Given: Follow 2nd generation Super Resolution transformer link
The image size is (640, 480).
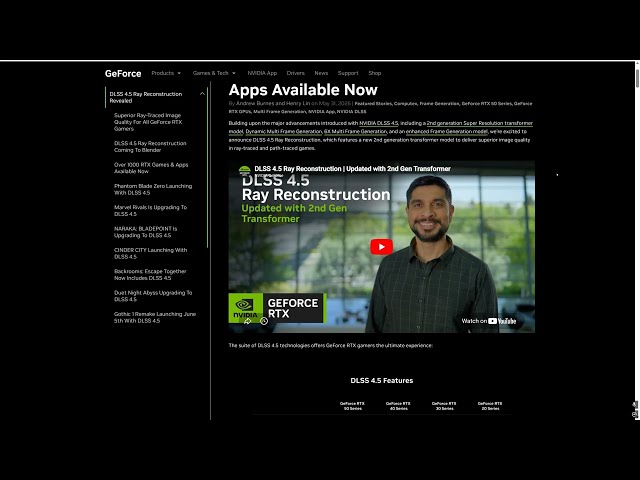Looking at the screenshot, I should (x=480, y=123).
